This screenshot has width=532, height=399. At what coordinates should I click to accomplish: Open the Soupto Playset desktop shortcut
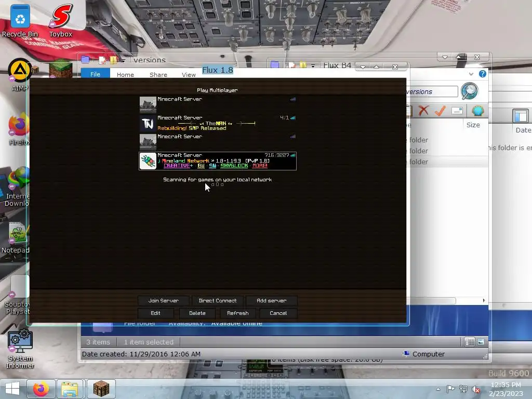pos(16,295)
